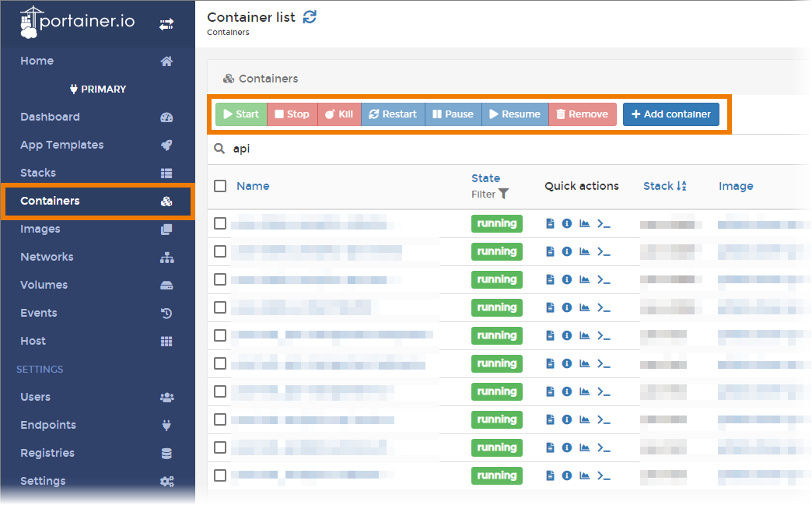This screenshot has width=812, height=505.
Task: Open Stacks via its list icon
Action: (x=166, y=173)
